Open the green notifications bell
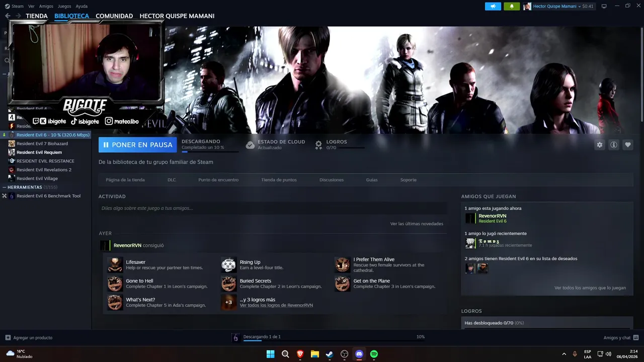 512,6
